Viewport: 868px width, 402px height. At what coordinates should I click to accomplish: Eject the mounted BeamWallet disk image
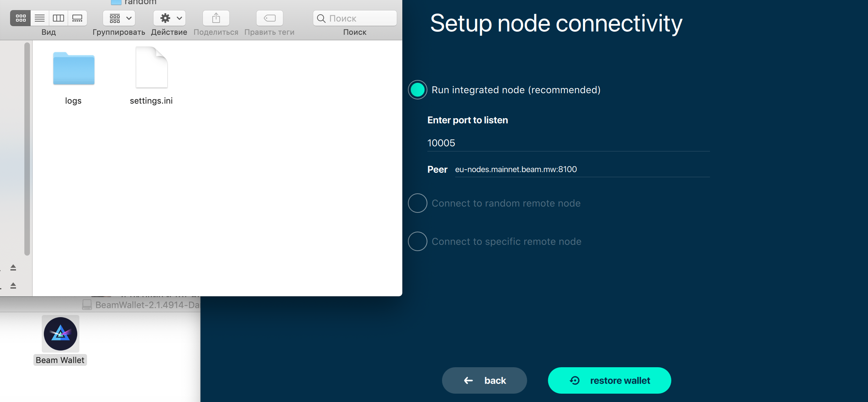13,286
